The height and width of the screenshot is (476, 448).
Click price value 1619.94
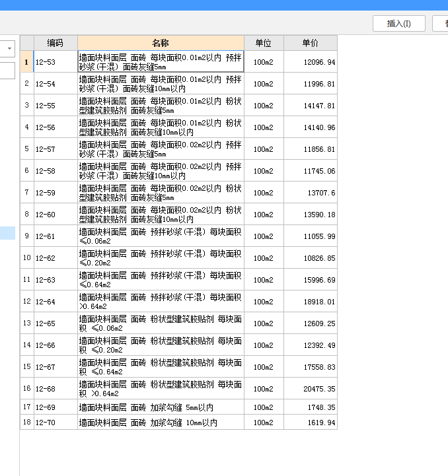coord(321,423)
